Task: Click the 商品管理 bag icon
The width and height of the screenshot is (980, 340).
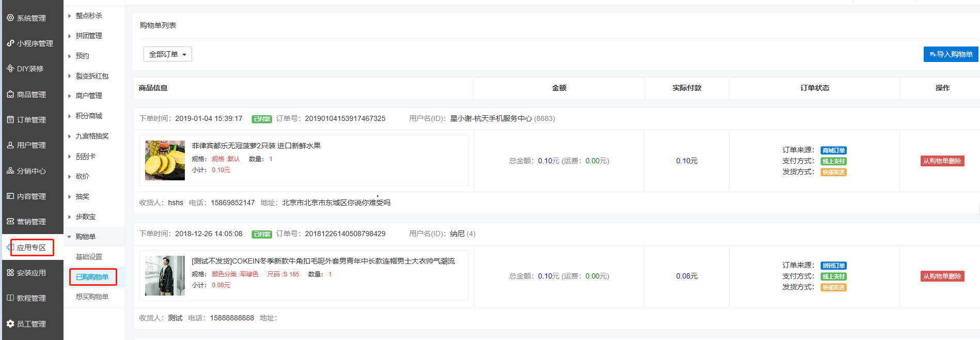Action: [10, 95]
